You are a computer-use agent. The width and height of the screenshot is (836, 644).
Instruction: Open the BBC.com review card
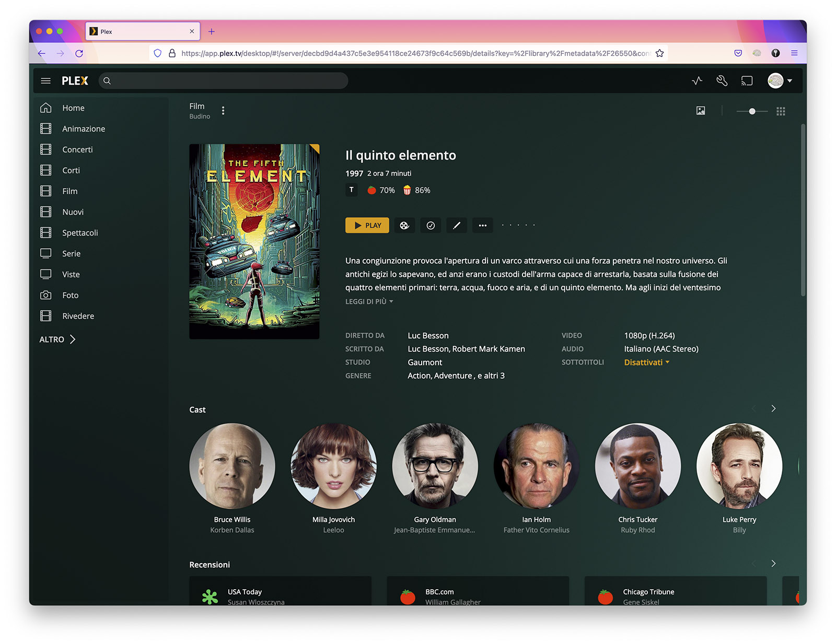pos(478,591)
